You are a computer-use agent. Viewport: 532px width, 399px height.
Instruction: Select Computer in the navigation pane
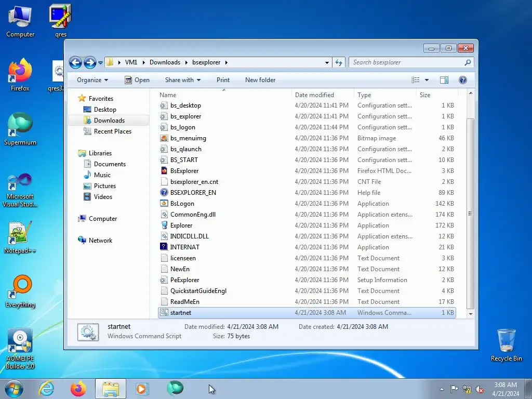click(102, 219)
